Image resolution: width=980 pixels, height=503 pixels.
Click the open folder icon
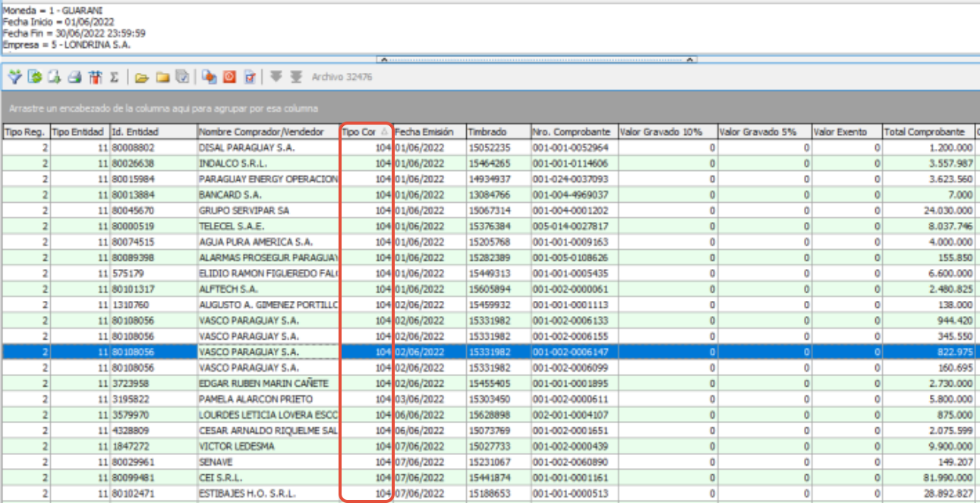(x=142, y=77)
